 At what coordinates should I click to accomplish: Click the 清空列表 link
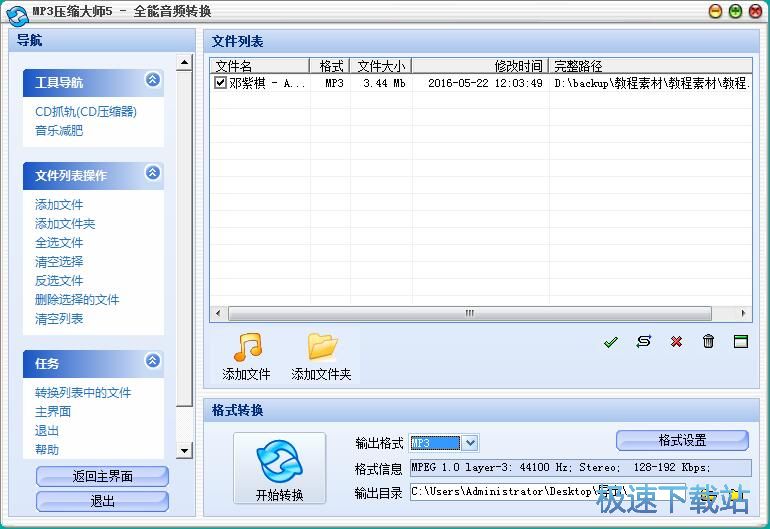pyautogui.click(x=59, y=319)
